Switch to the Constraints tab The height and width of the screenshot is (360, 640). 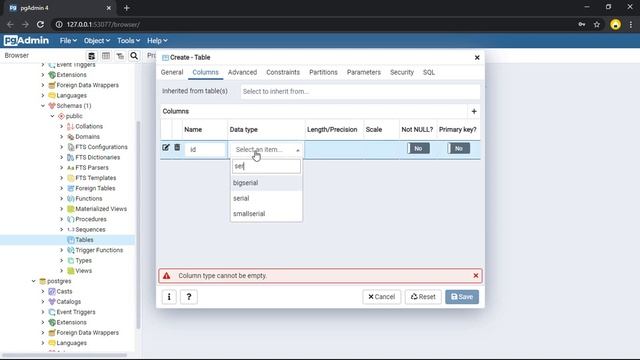click(283, 72)
